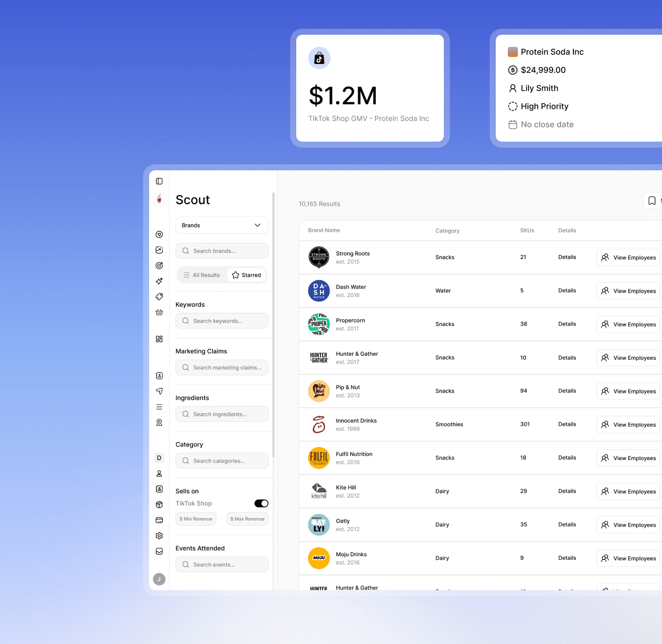Open the price tag icon in sidebar
The height and width of the screenshot is (644, 662).
159,297
